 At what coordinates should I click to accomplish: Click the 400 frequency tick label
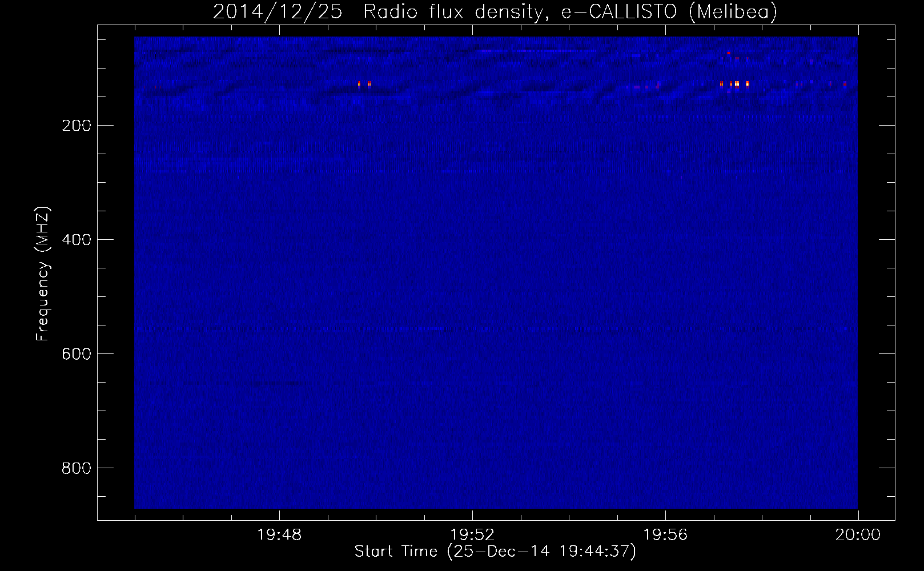tap(76, 240)
